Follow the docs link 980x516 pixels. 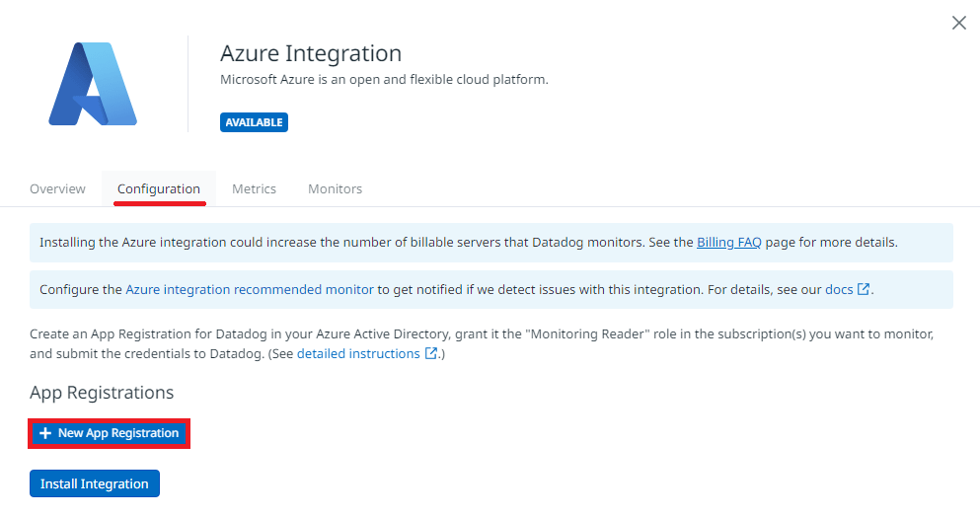(x=839, y=290)
